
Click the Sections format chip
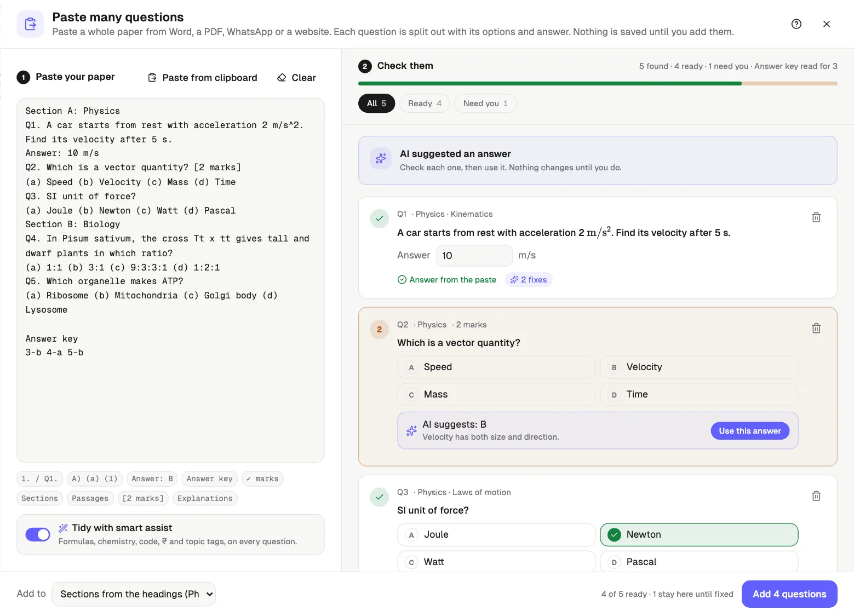tap(39, 498)
